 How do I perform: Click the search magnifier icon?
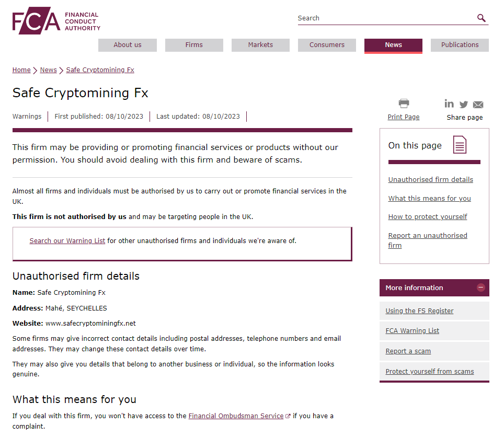[482, 18]
